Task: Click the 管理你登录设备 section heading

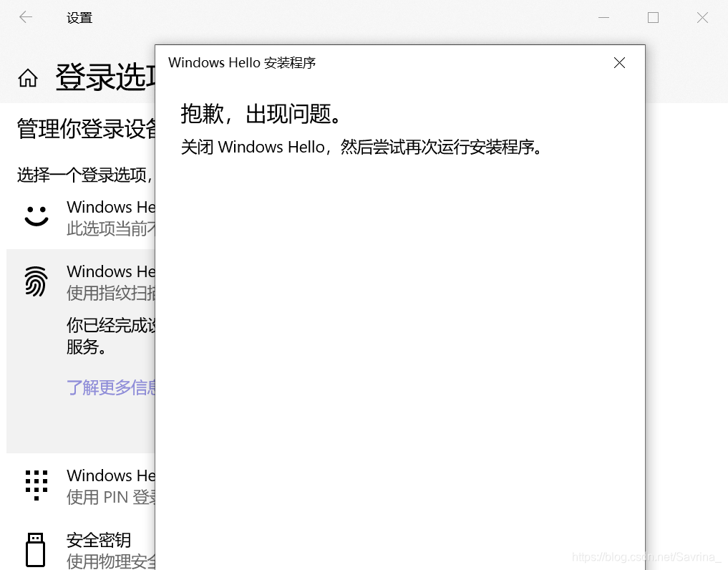Action: click(87, 129)
